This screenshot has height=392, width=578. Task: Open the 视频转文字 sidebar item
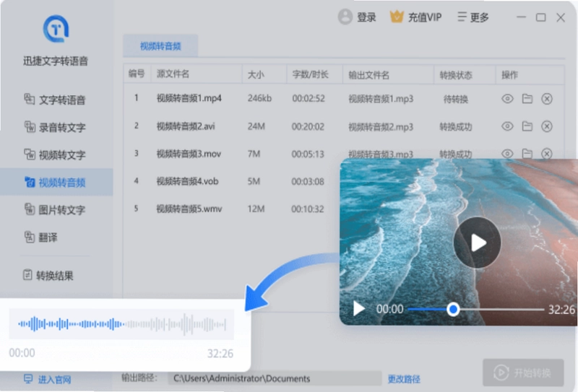click(x=56, y=154)
